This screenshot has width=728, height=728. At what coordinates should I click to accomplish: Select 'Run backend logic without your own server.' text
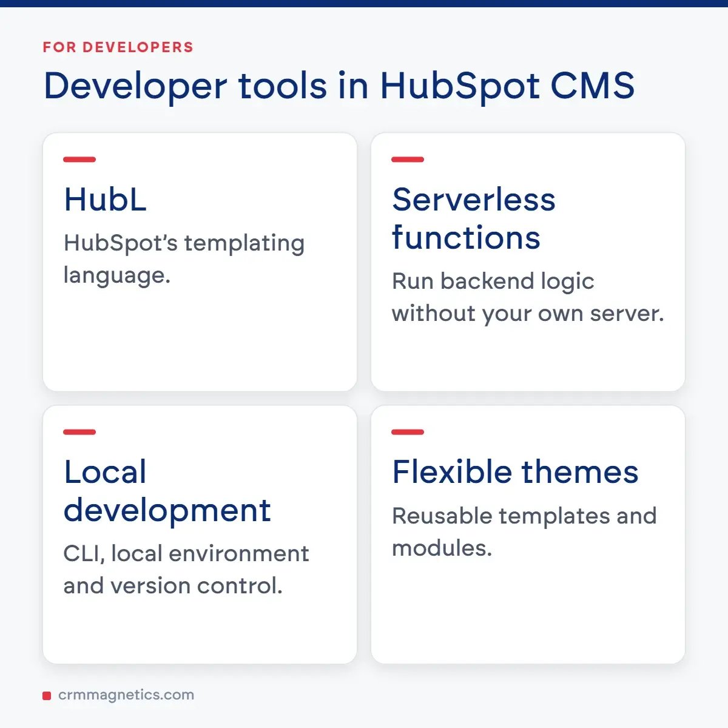528,297
